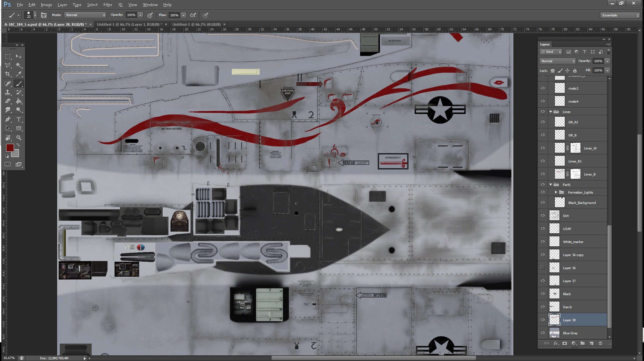Click the delete layer trash icon
644x361 pixels.
click(600, 343)
